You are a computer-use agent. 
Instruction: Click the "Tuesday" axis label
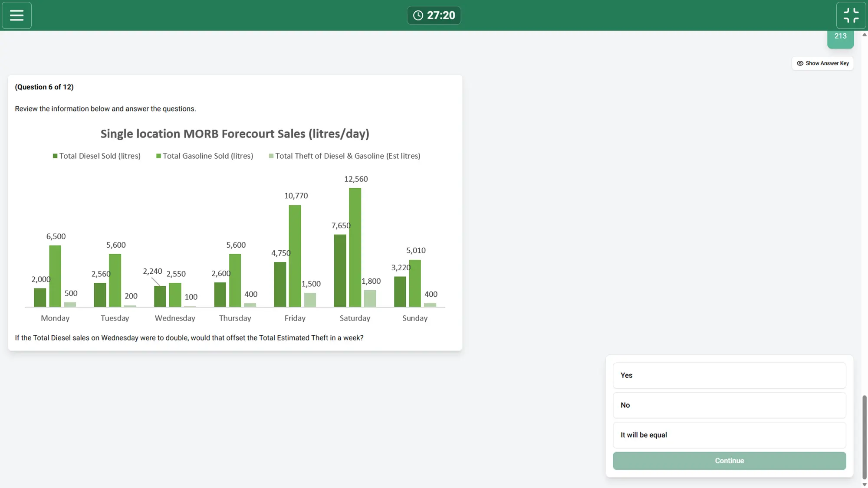[115, 318]
